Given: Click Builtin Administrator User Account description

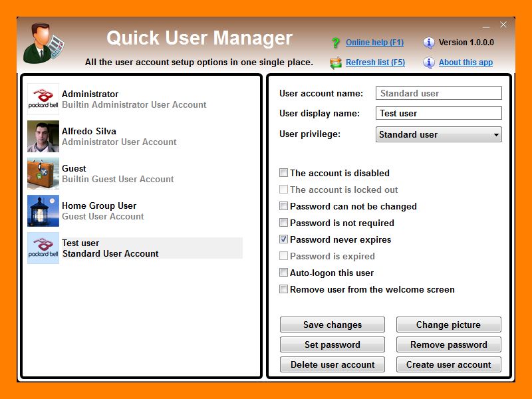Looking at the screenshot, I should pyautogui.click(x=134, y=105).
